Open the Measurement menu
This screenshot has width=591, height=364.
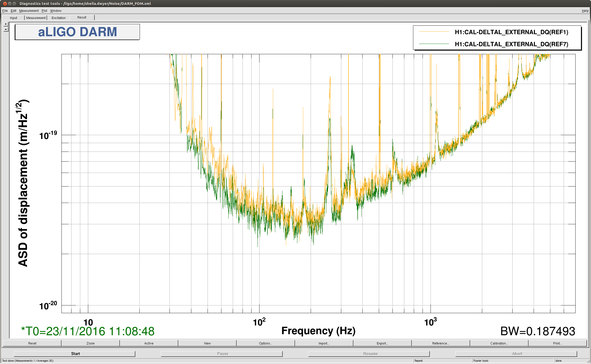29,11
